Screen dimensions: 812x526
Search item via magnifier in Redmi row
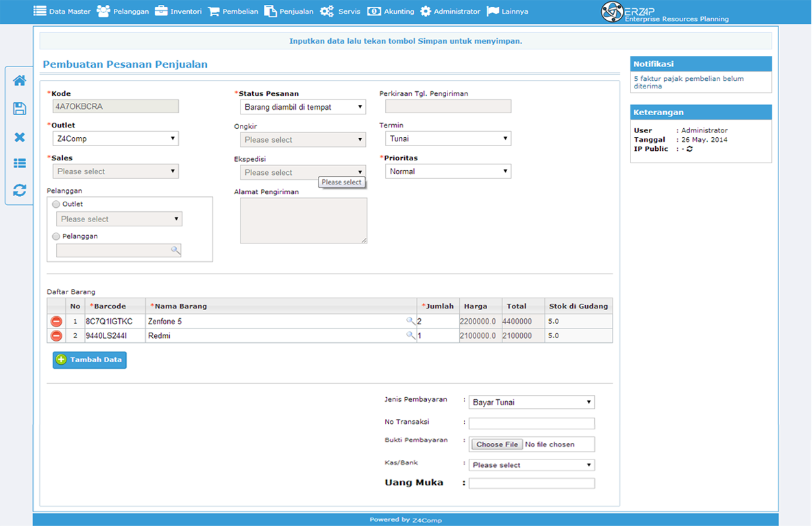[410, 335]
